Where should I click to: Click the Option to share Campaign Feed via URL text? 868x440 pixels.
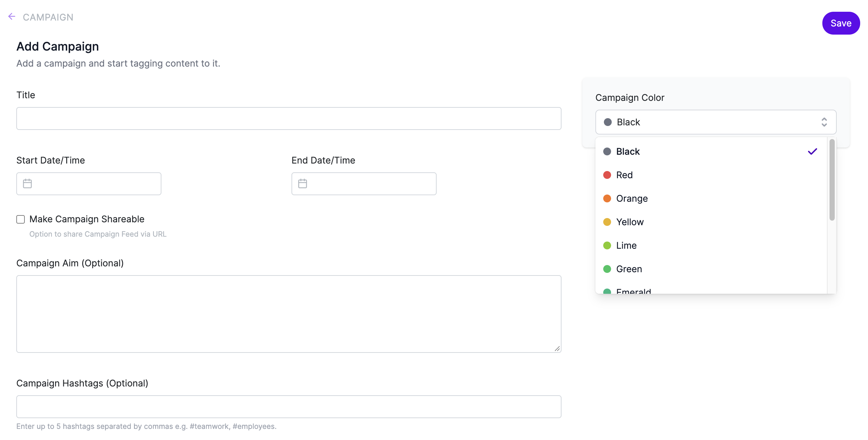click(98, 234)
